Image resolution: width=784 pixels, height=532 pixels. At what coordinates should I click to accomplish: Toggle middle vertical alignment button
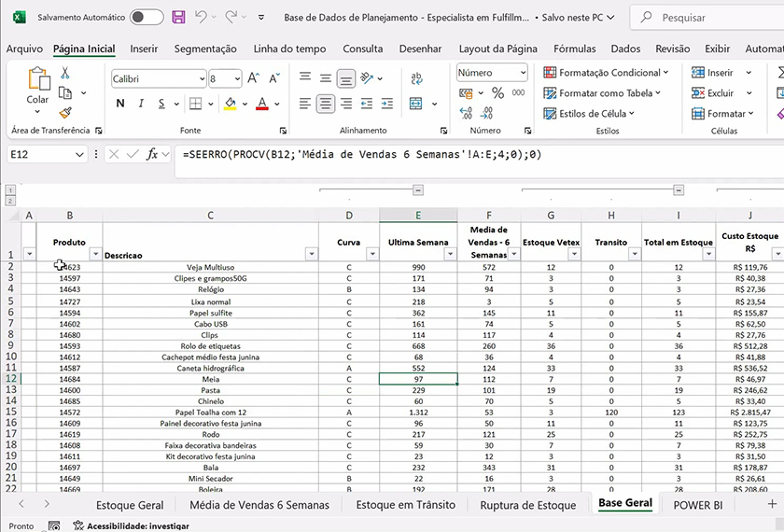326,79
